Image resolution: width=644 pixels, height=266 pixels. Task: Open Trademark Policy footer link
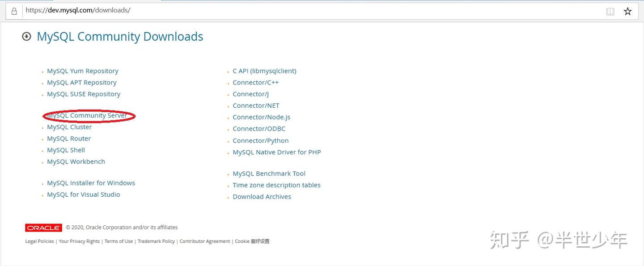coord(156,241)
